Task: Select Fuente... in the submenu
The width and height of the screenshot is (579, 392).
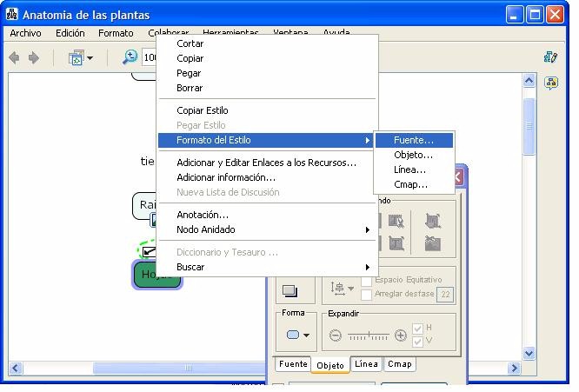Action: [413, 140]
